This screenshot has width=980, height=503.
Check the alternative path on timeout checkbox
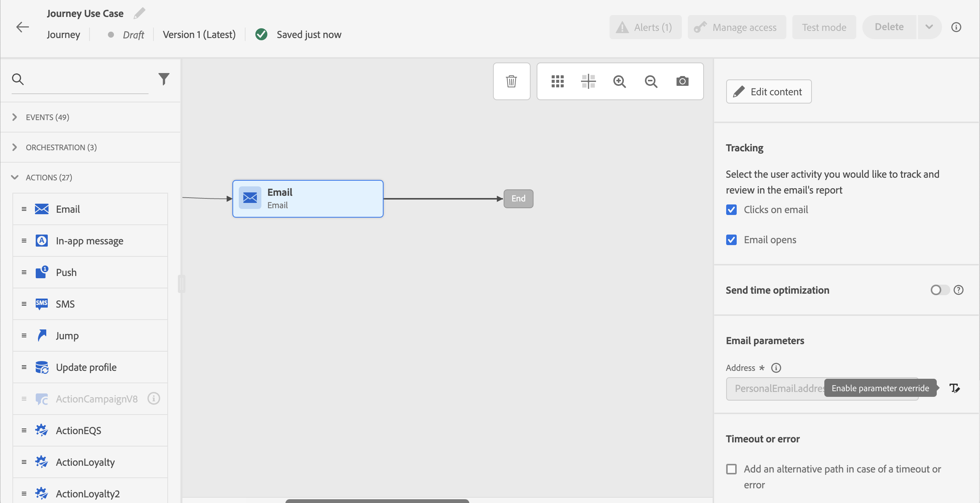pos(731,469)
